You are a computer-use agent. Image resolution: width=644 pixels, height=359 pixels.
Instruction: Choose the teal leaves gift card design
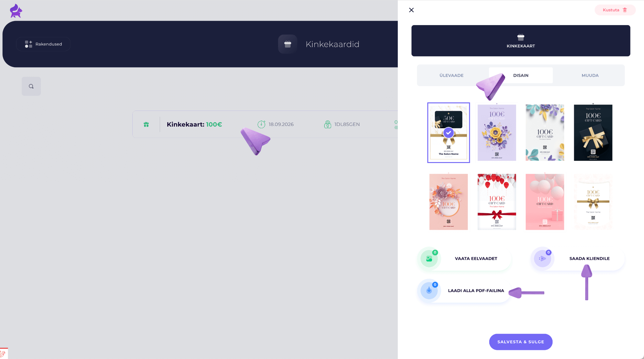coord(545,133)
